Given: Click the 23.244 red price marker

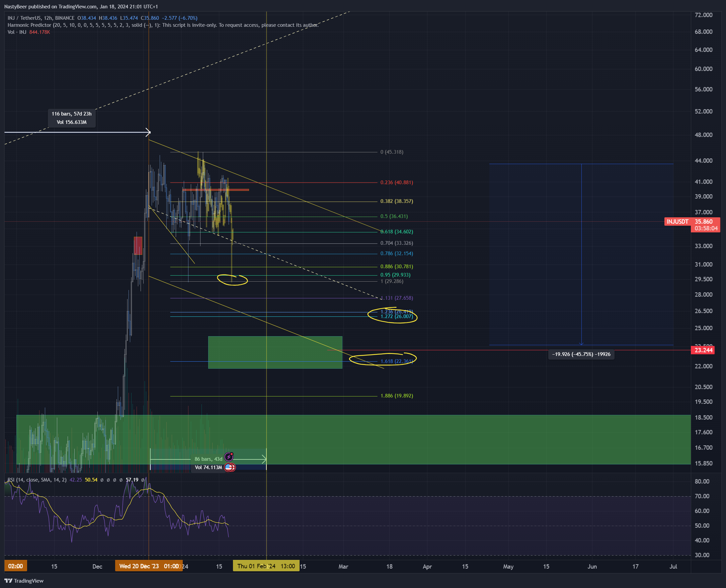Looking at the screenshot, I should [703, 350].
